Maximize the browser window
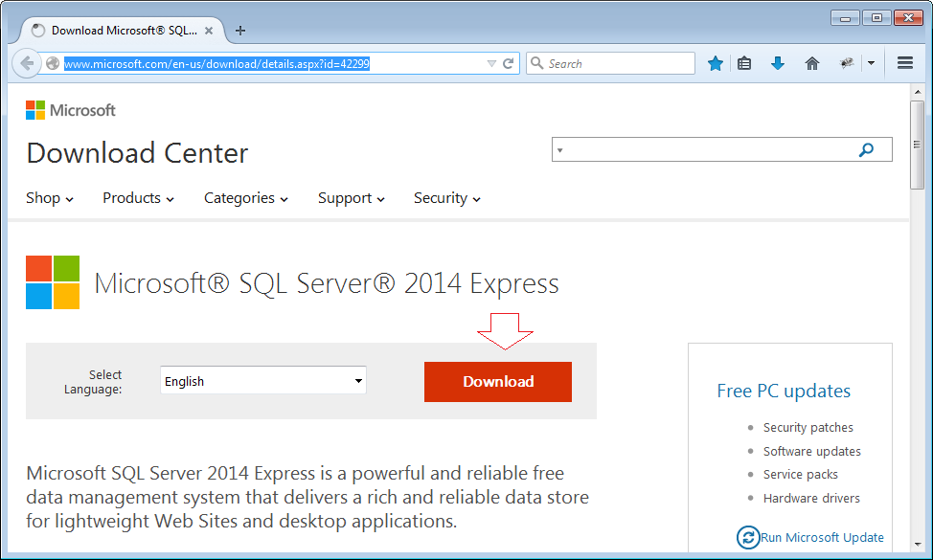The width and height of the screenshot is (933, 560). point(876,18)
